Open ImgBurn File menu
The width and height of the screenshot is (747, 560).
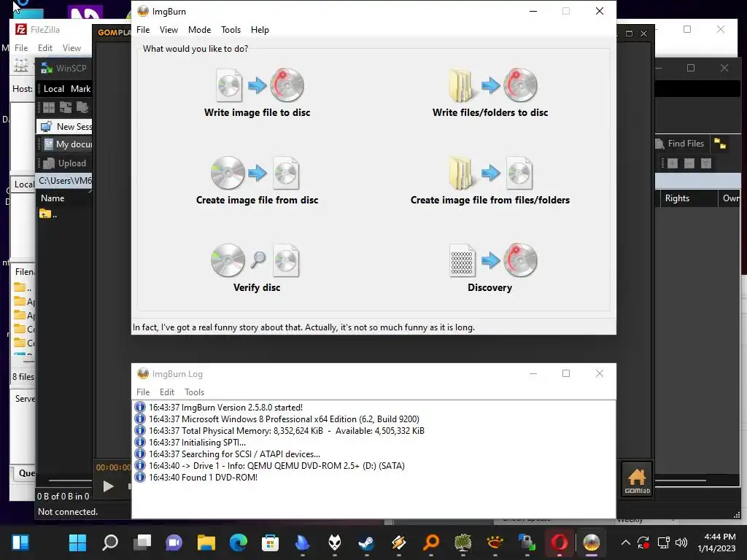pyautogui.click(x=143, y=29)
